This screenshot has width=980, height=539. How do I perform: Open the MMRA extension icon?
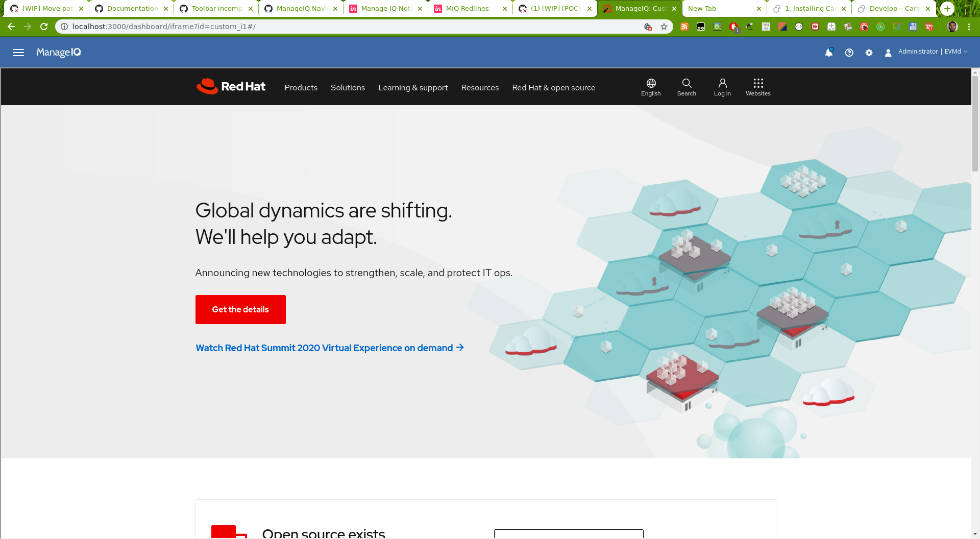tap(766, 27)
